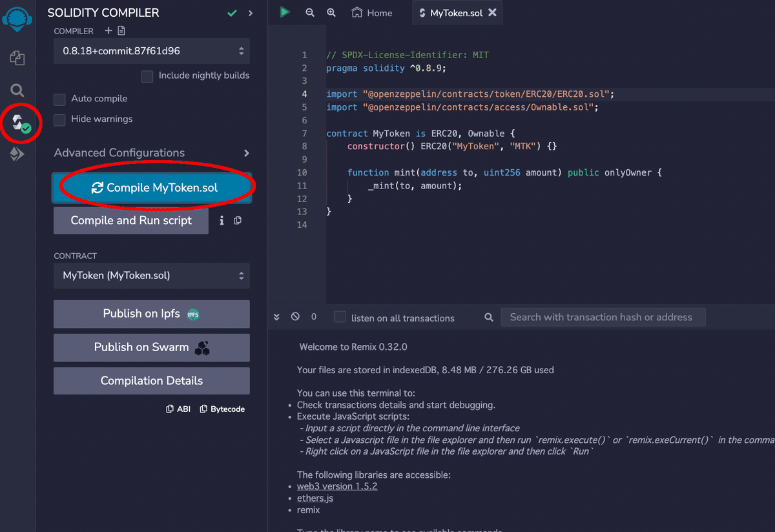775x532 pixels.
Task: Copy the ABI to clipboard
Action: pos(178,409)
